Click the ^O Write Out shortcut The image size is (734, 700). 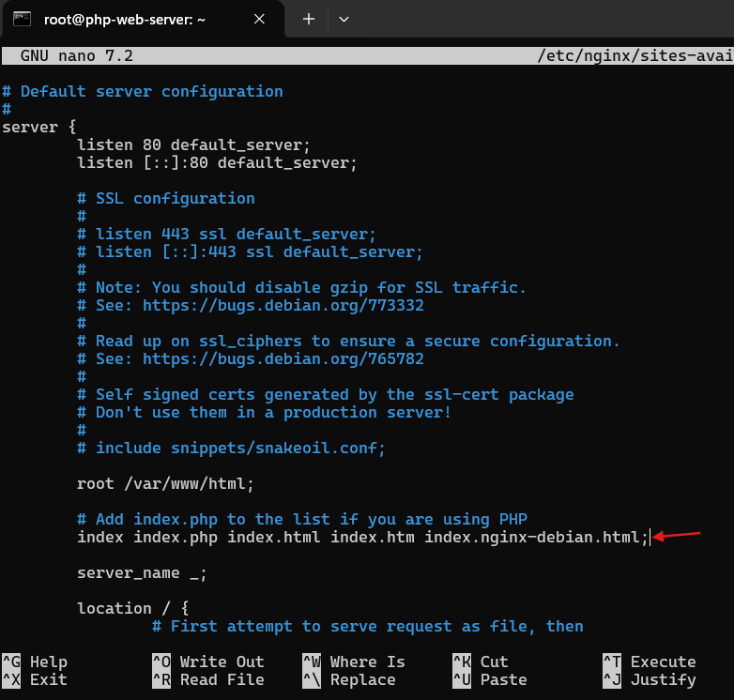point(208,662)
